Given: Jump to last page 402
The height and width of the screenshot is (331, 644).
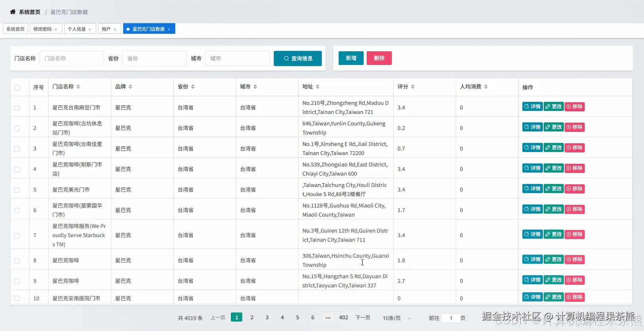Looking at the screenshot, I should click(344, 318).
